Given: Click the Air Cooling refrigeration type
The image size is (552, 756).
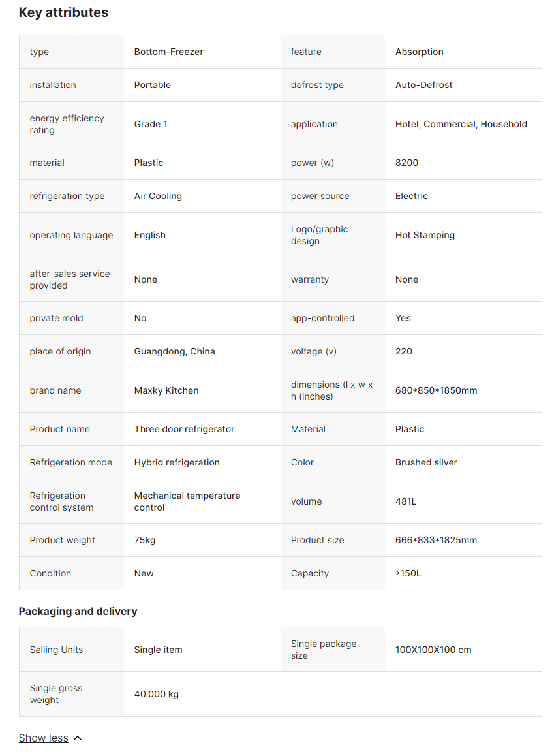Looking at the screenshot, I should (x=158, y=196).
